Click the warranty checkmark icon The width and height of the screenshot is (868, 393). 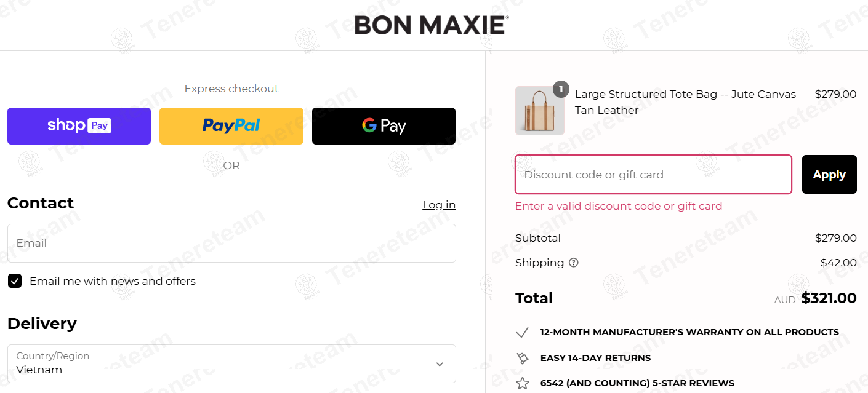tap(523, 333)
